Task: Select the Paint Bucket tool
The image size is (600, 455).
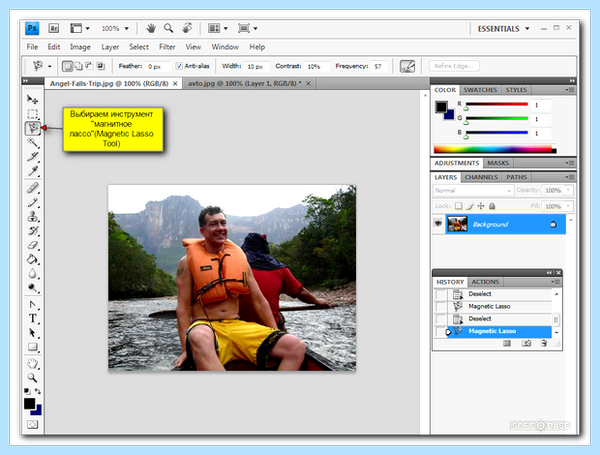Action: point(33,259)
